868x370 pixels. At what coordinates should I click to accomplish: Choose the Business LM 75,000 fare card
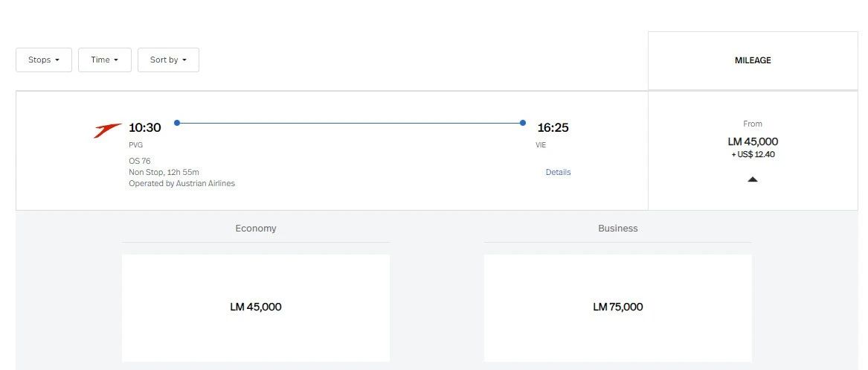tap(617, 307)
